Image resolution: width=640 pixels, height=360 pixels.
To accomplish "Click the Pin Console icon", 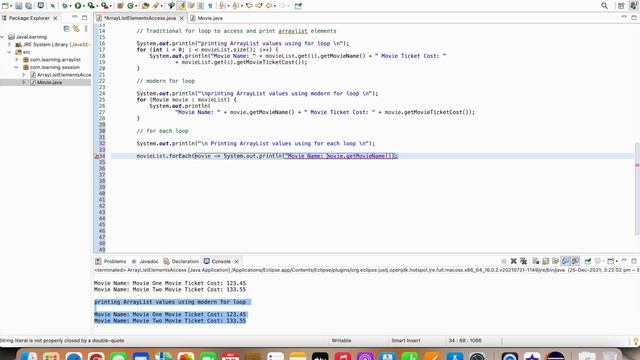I will [588, 261].
